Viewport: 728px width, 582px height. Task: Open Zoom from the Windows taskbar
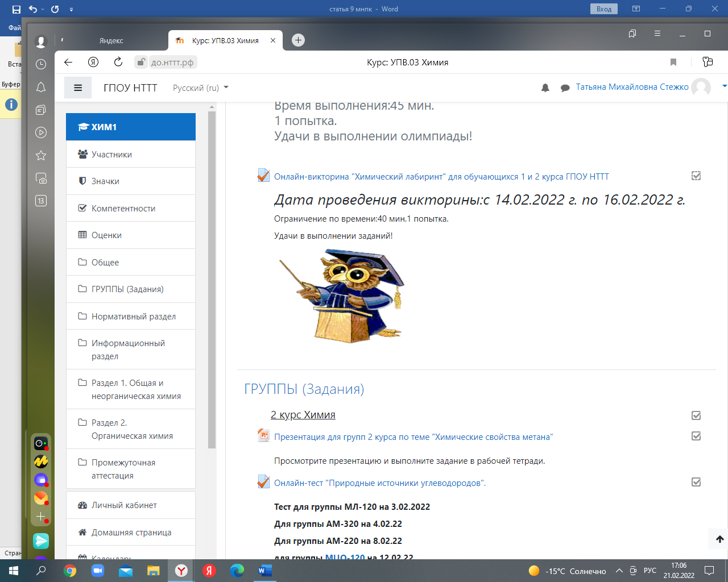[97, 571]
